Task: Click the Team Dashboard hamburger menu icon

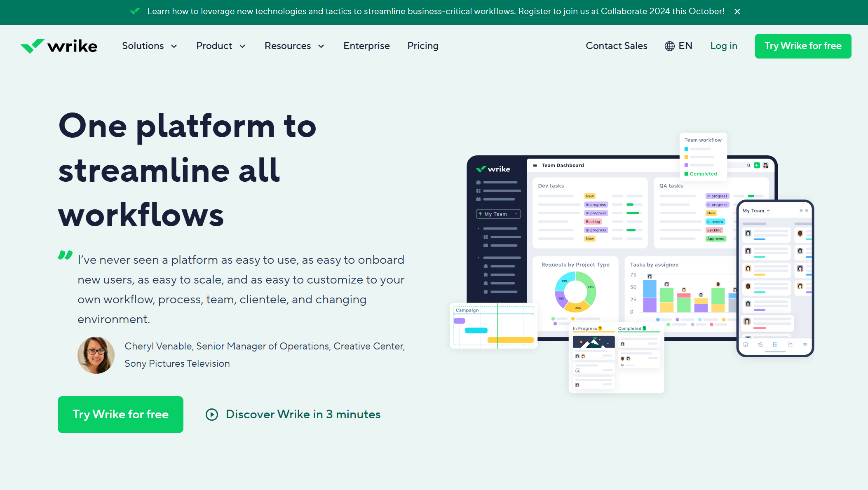Action: coord(535,165)
